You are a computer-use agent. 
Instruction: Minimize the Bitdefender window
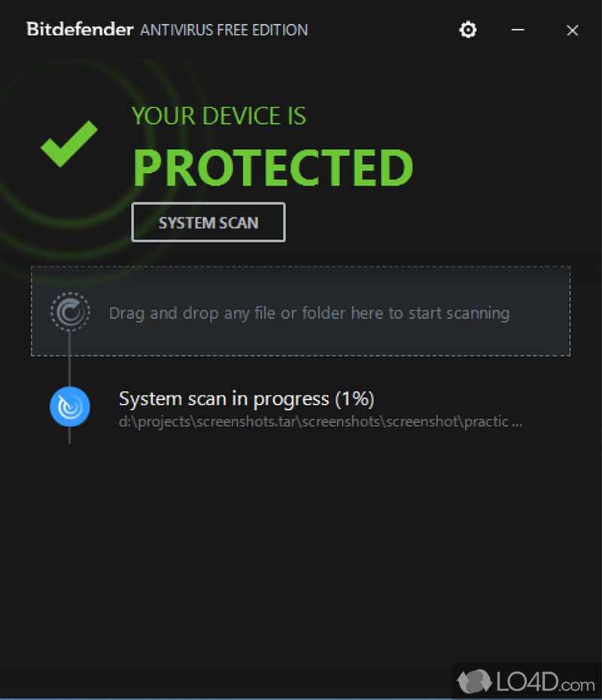tap(518, 30)
